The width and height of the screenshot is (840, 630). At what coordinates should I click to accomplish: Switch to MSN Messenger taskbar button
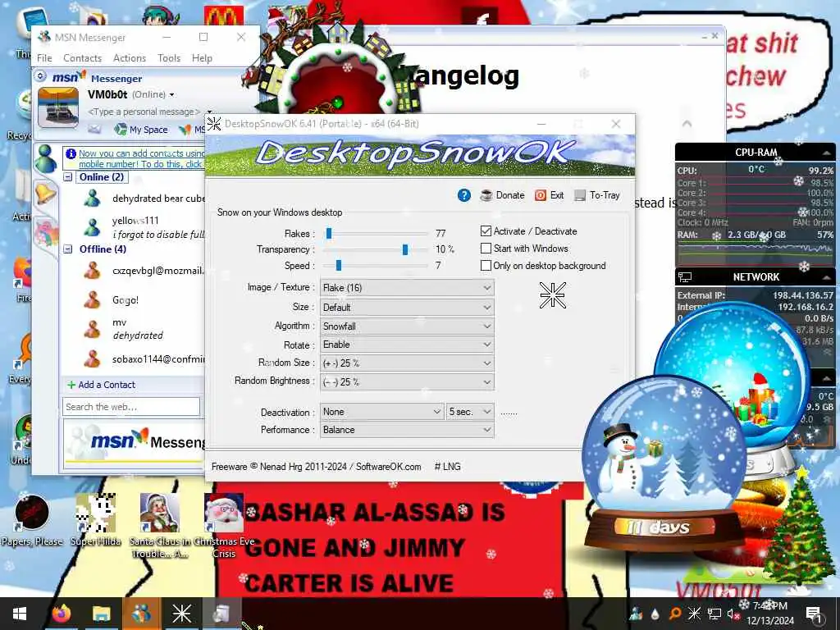click(x=141, y=614)
